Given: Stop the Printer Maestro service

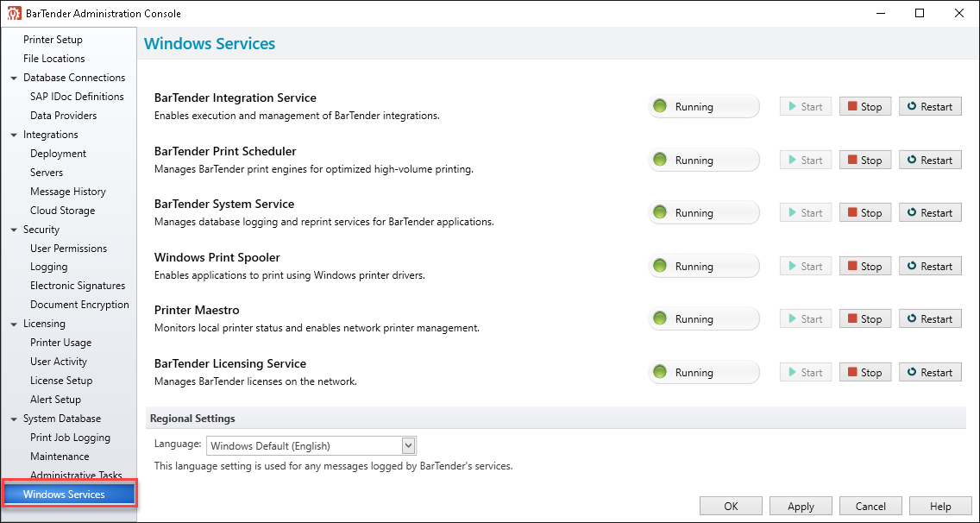Looking at the screenshot, I should pyautogui.click(x=865, y=319).
